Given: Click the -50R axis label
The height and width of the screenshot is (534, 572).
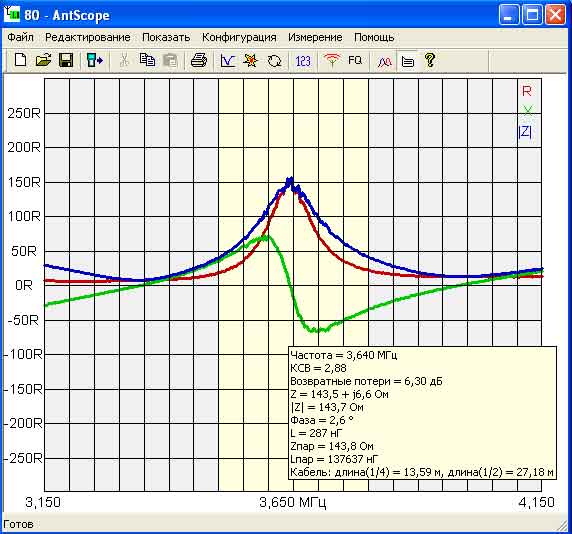Looking at the screenshot, I should point(22,320).
